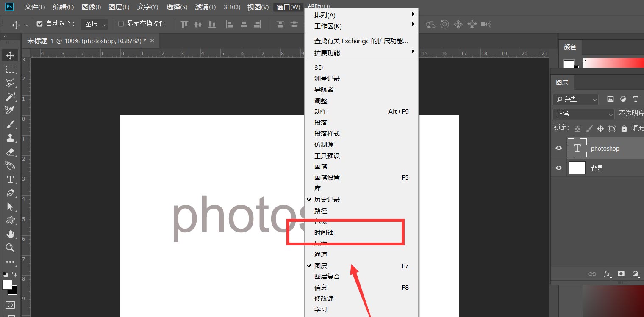Select the Rectangular Marquee tool
This screenshot has height=317, width=644.
pyautogui.click(x=10, y=69)
